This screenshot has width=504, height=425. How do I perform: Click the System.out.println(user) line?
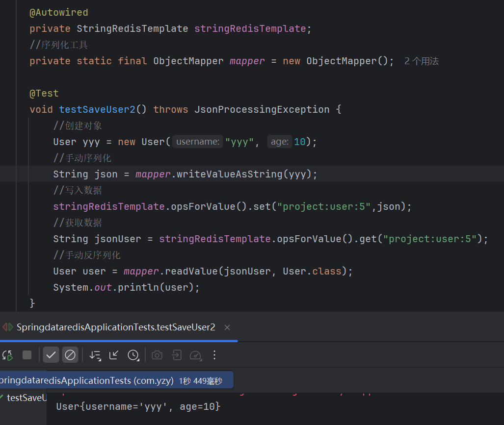126,287
